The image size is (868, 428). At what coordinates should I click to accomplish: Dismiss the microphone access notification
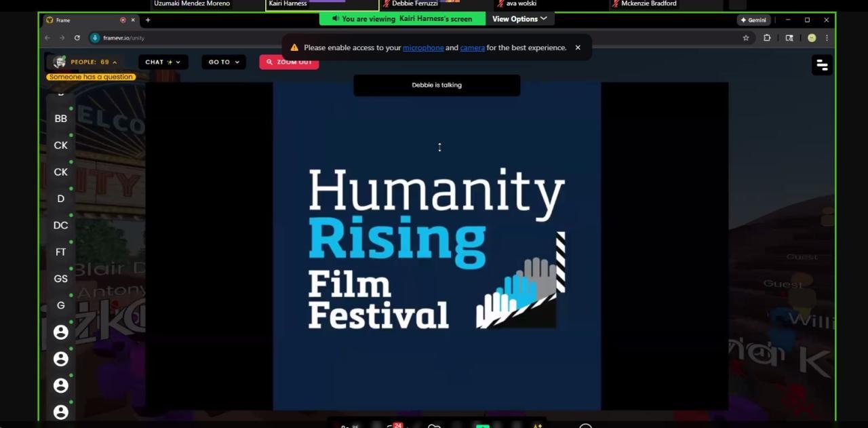tap(578, 47)
